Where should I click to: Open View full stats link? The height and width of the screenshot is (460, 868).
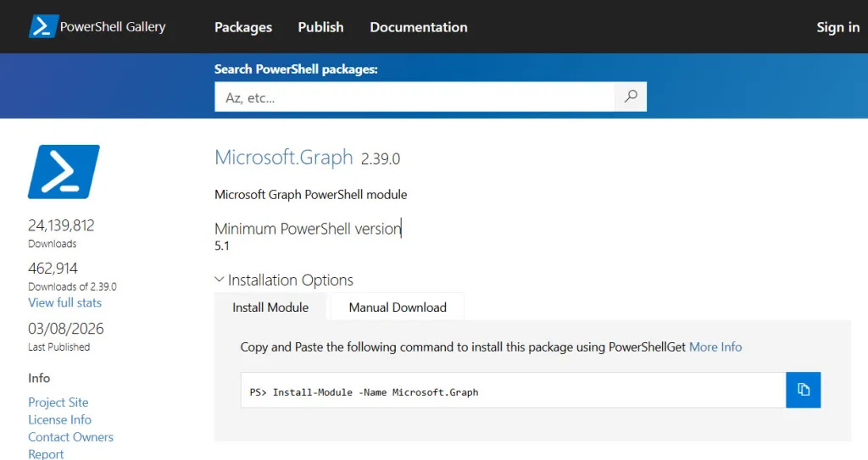pyautogui.click(x=64, y=302)
